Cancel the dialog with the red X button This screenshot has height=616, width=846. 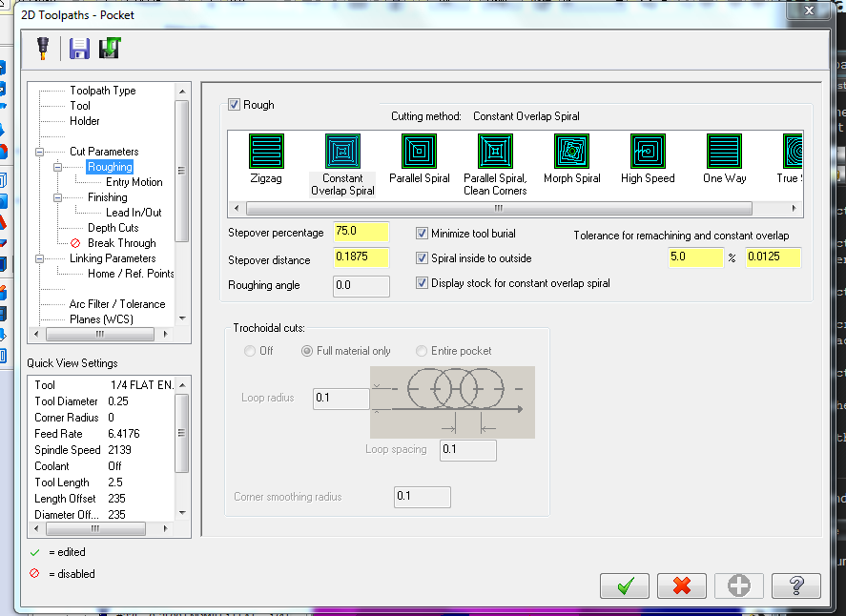(682, 585)
